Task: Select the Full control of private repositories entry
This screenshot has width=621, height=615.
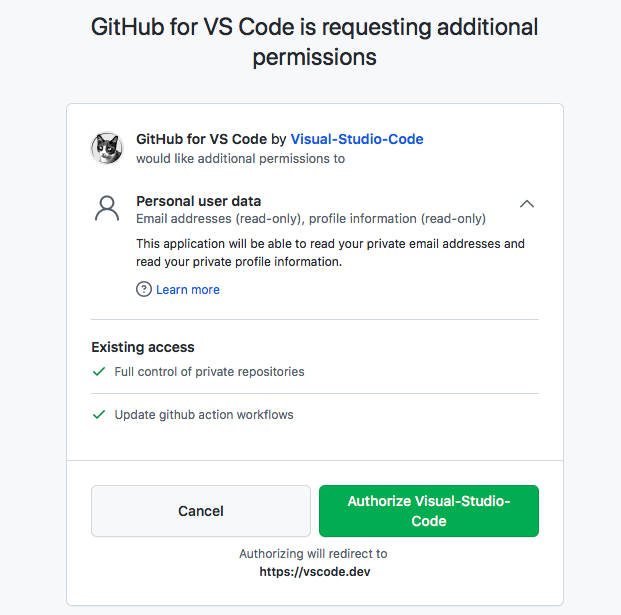Action: [209, 371]
